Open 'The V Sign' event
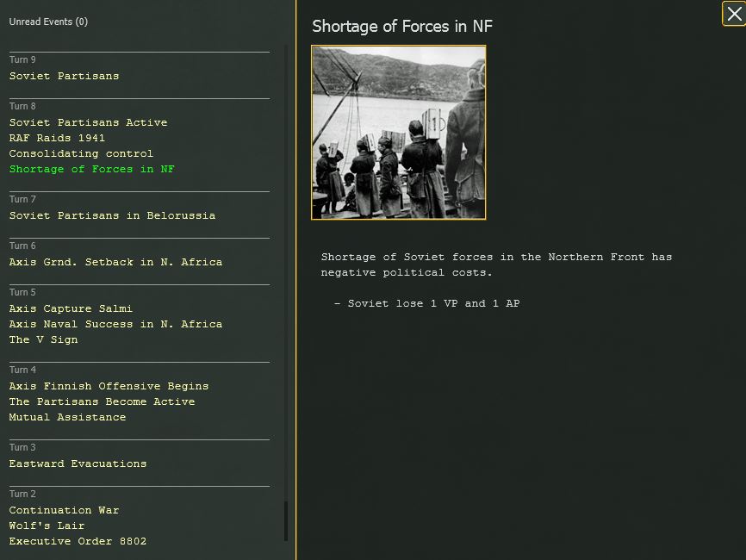The image size is (746, 560). pos(43,339)
